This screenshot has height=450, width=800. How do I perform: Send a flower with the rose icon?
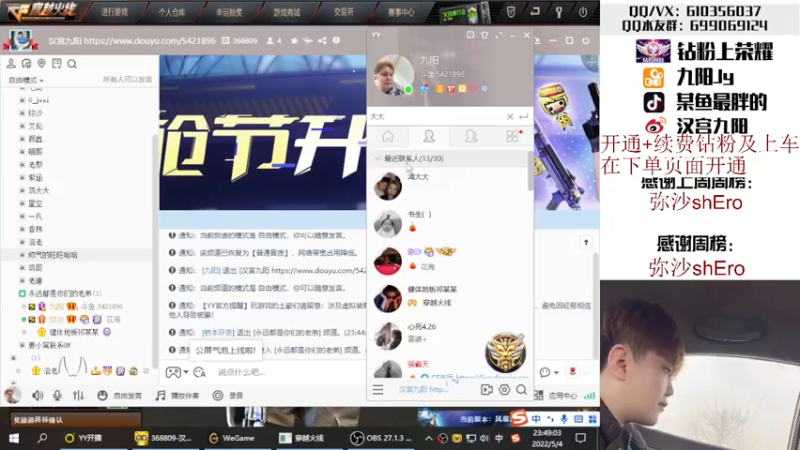572,371
